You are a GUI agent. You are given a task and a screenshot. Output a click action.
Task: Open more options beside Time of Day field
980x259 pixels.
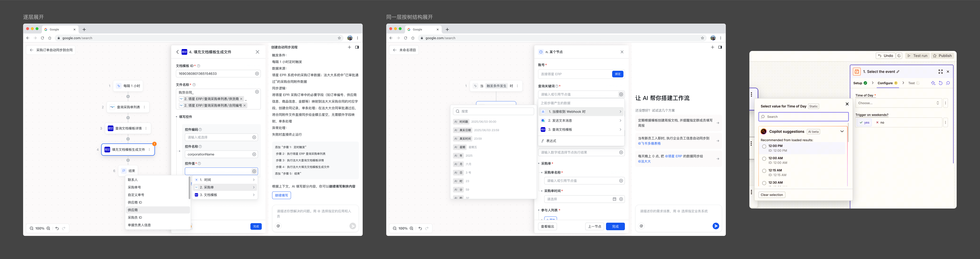[945, 103]
